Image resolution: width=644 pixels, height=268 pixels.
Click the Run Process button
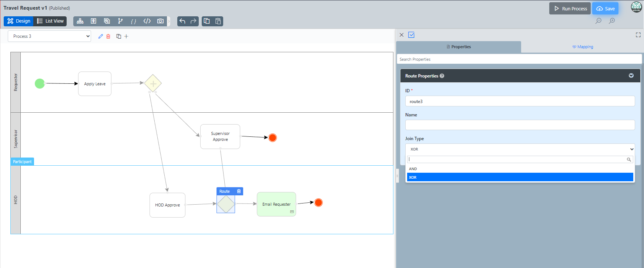point(570,9)
